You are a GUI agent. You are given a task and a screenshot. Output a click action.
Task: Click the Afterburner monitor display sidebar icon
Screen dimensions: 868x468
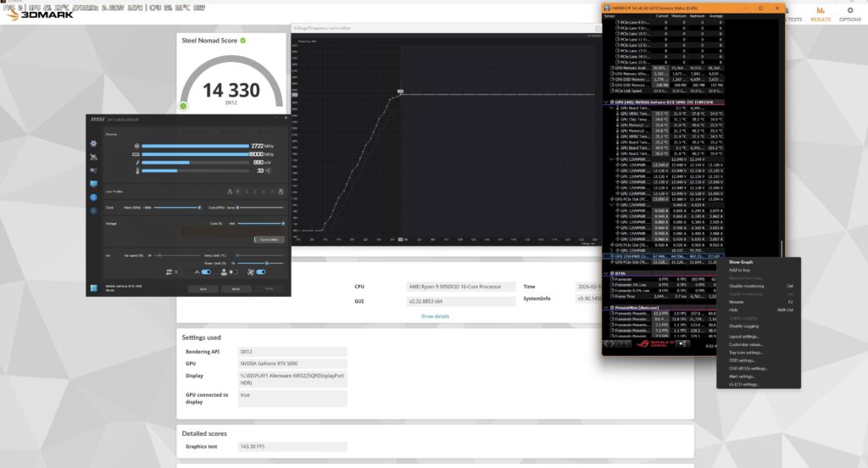click(x=93, y=183)
